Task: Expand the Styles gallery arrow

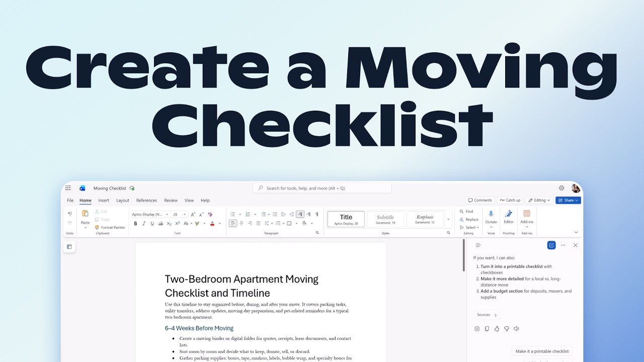Action: pyautogui.click(x=448, y=219)
